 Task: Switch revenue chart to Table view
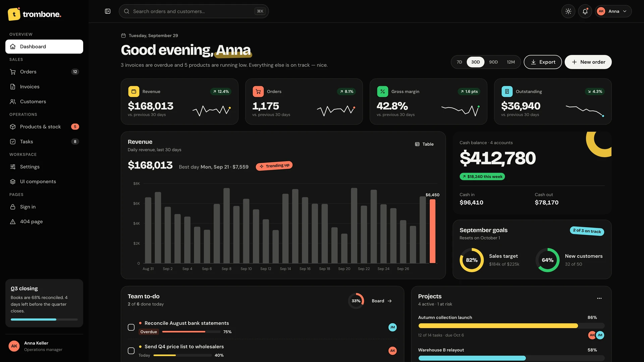(424, 144)
